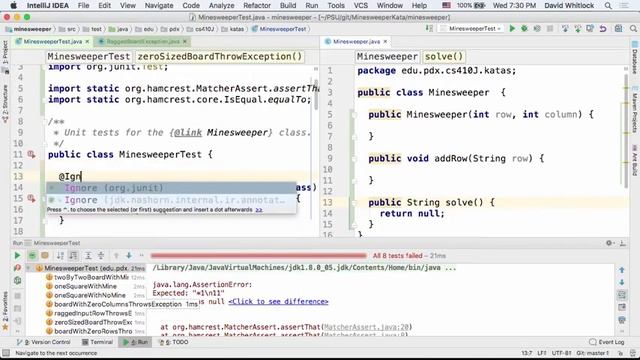
Task: Click the Make Project build icon
Action: (x=429, y=29)
